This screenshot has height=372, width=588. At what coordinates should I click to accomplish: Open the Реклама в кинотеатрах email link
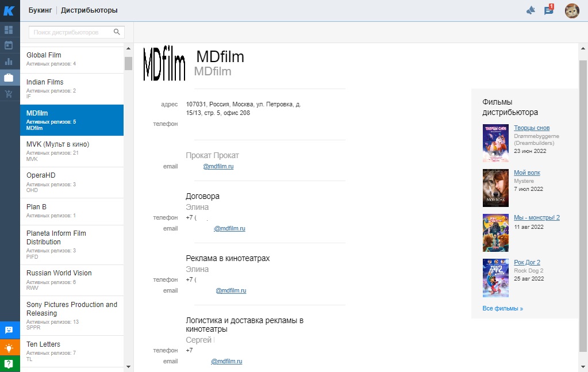(231, 290)
